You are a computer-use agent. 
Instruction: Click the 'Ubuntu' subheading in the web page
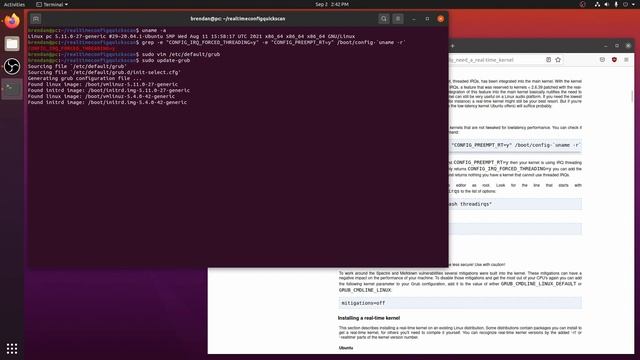[346, 348]
